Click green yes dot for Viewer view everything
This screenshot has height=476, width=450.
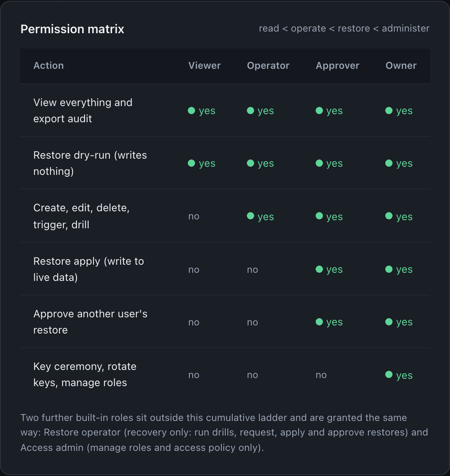(191, 110)
